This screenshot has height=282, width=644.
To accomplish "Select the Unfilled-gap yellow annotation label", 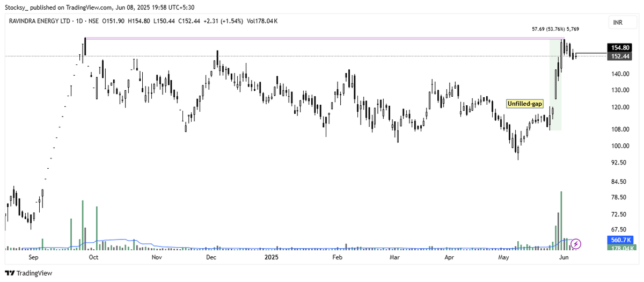I will 525,104.
